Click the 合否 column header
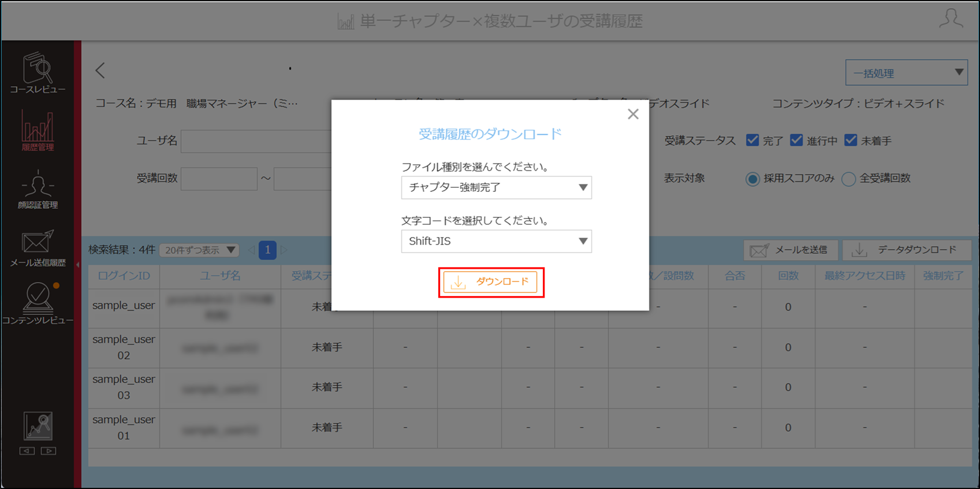Viewport: 980px width, 489px height. tap(735, 276)
